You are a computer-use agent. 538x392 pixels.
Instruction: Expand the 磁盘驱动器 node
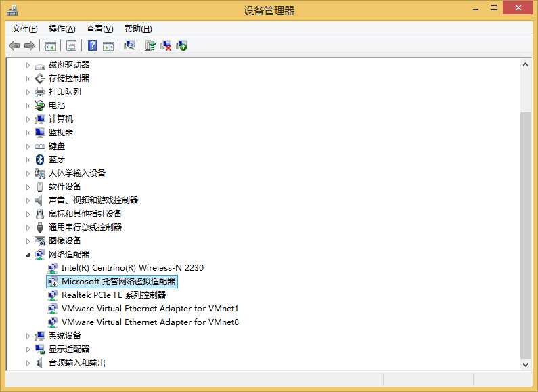pyautogui.click(x=28, y=65)
